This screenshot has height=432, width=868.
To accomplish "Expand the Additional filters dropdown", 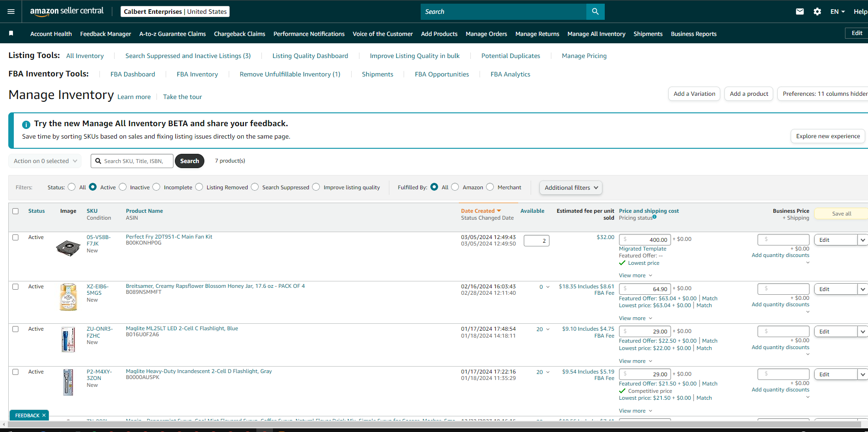I will coord(571,187).
